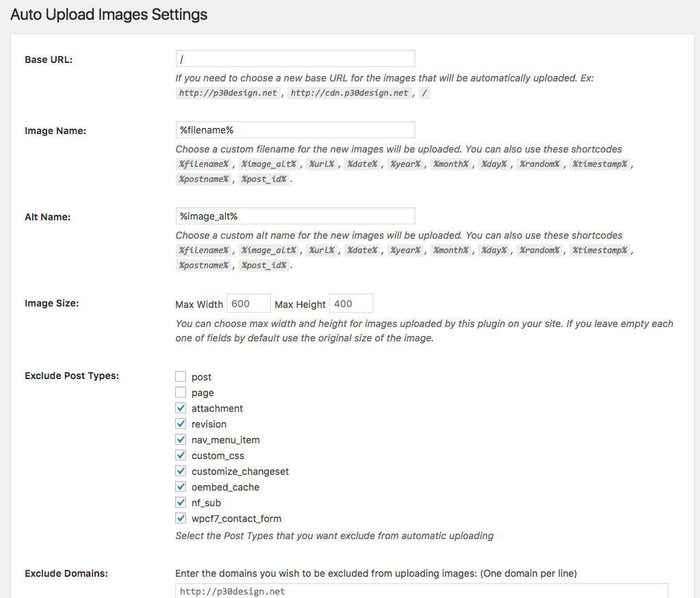Click the Image Size label
The image size is (700, 598).
pyautogui.click(x=52, y=303)
